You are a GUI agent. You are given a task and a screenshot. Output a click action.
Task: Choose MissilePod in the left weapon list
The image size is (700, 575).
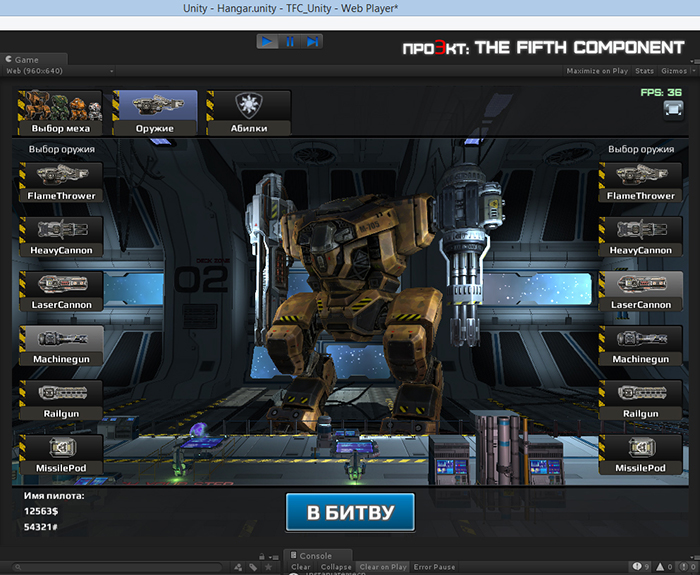(x=61, y=454)
